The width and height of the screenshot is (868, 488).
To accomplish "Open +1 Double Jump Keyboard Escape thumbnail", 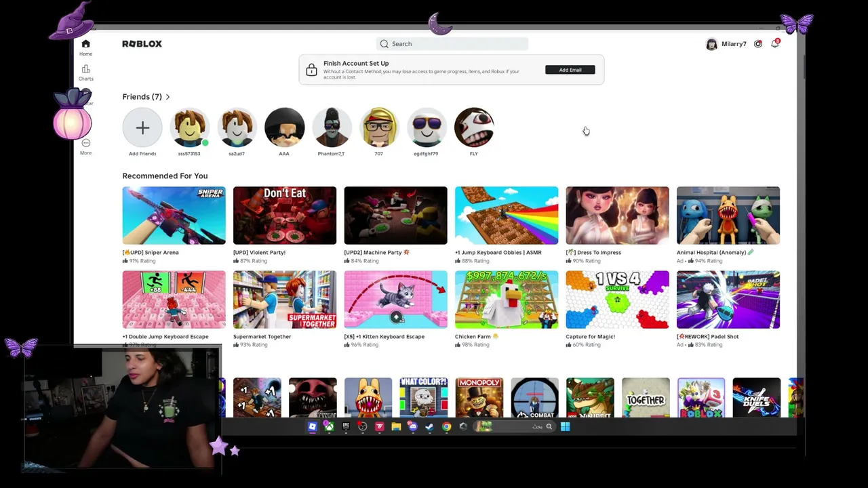I will click(174, 300).
